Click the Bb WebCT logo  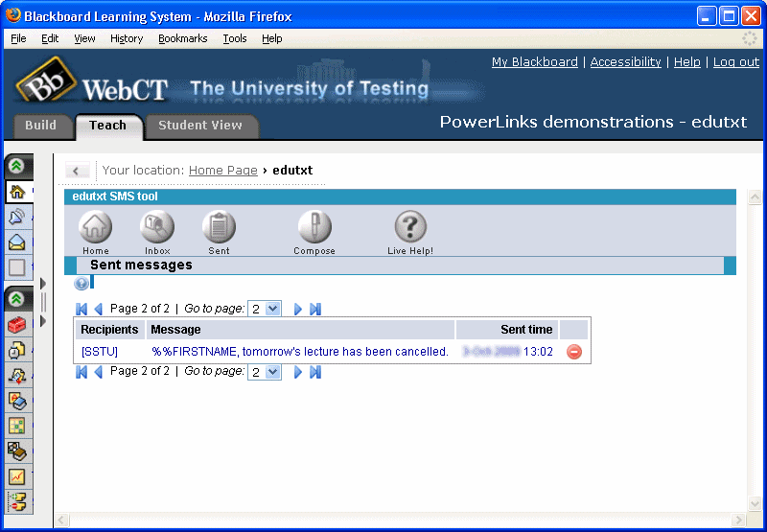(x=91, y=81)
